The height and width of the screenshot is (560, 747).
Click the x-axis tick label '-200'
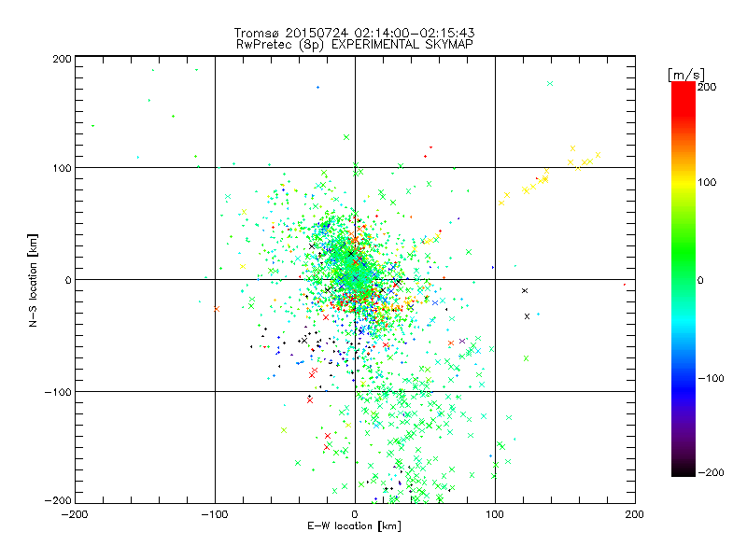(x=75, y=514)
